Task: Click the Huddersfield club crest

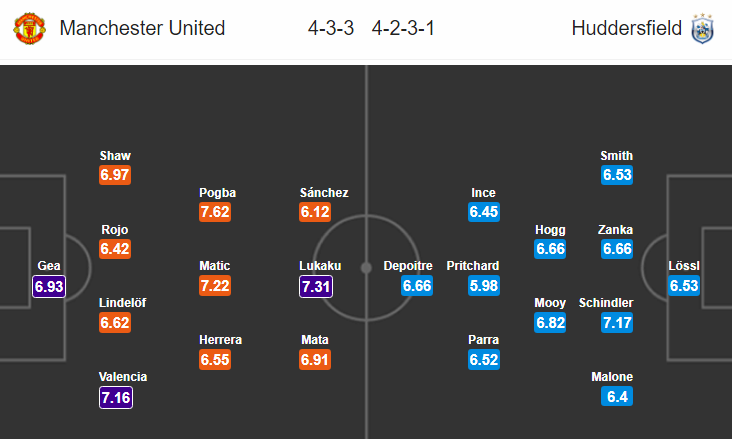Action: click(702, 28)
